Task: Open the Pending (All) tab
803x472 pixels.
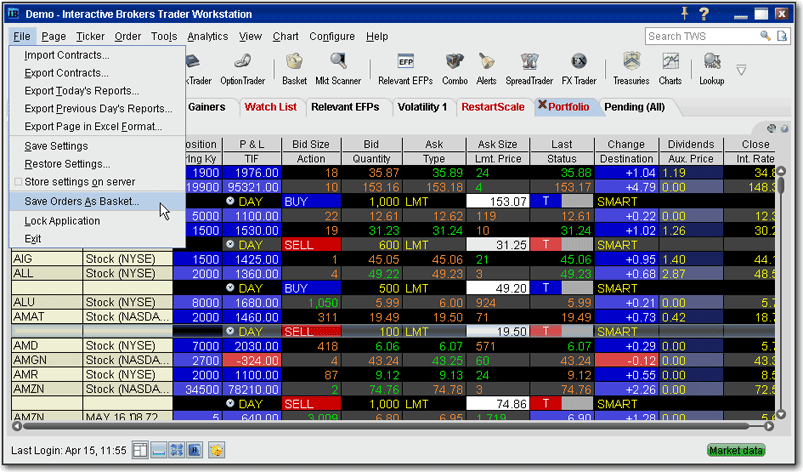Action: tap(635, 107)
